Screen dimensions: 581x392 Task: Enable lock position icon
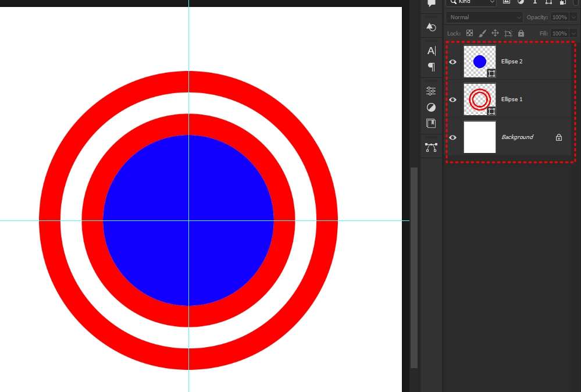pos(495,33)
